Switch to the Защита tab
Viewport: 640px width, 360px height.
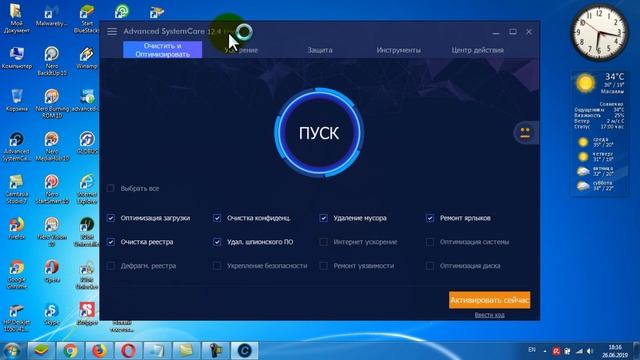320,50
